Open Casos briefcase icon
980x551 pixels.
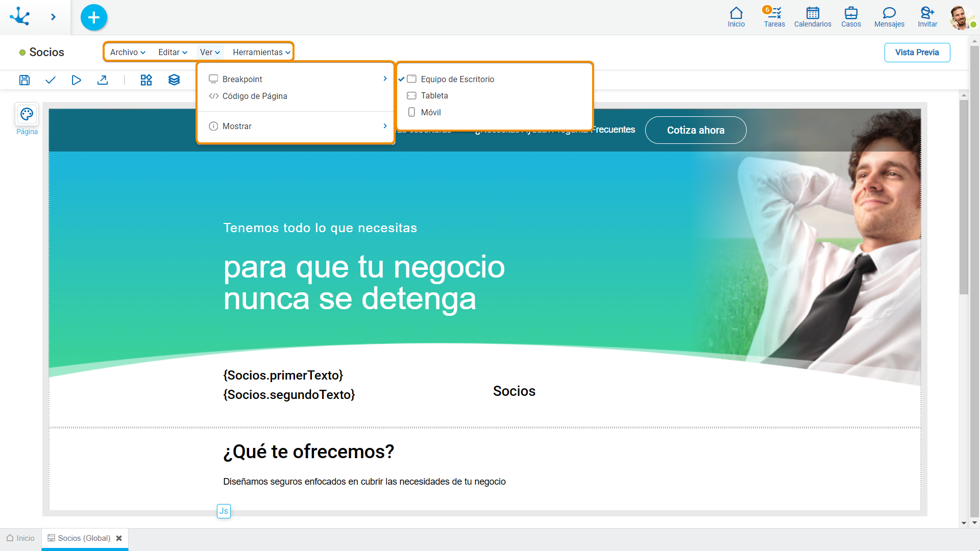(851, 17)
